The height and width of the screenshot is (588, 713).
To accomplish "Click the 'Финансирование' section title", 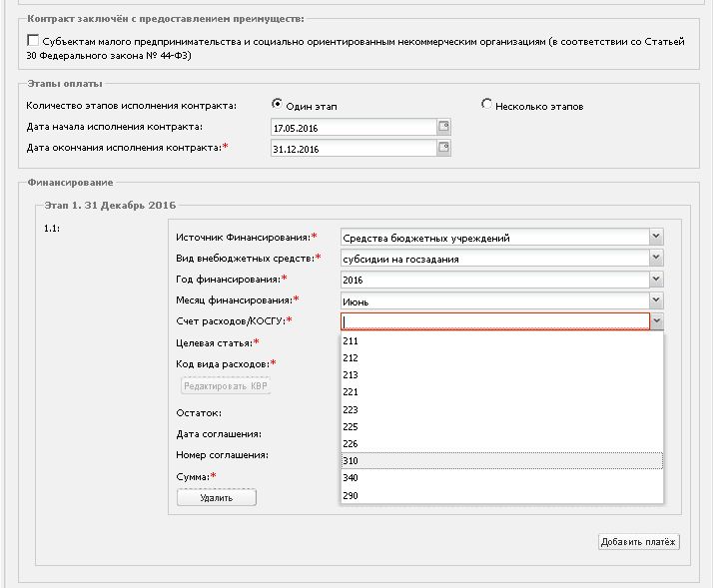I will point(70,183).
